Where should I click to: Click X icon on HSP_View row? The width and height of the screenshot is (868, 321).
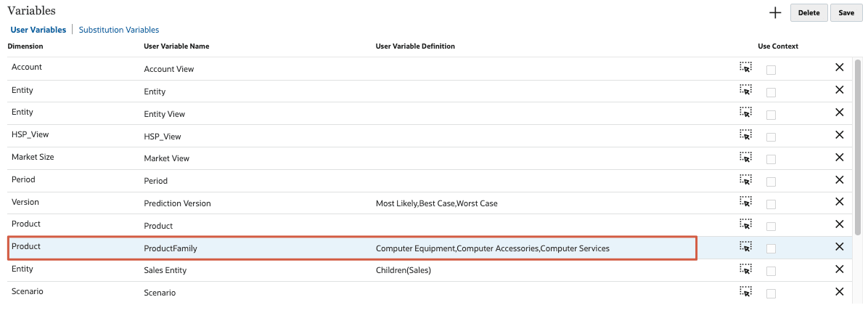839,134
